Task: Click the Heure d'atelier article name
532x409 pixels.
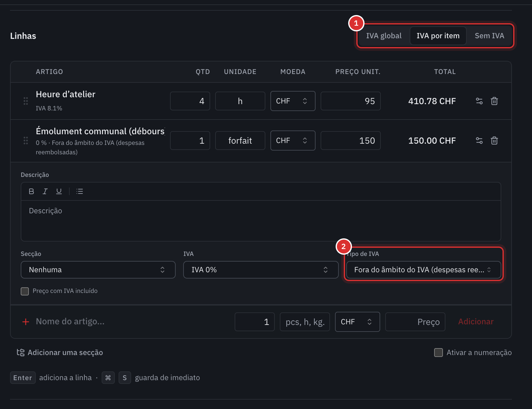Action: tap(66, 94)
